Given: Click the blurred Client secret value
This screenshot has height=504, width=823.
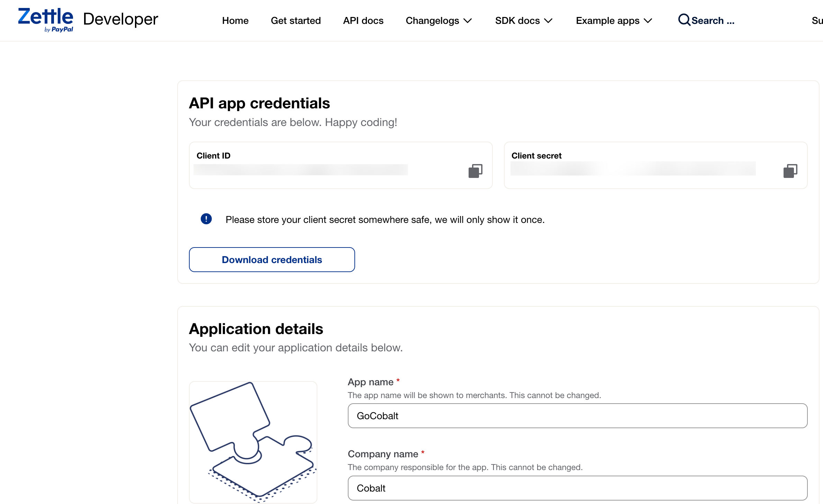Looking at the screenshot, I should [633, 169].
